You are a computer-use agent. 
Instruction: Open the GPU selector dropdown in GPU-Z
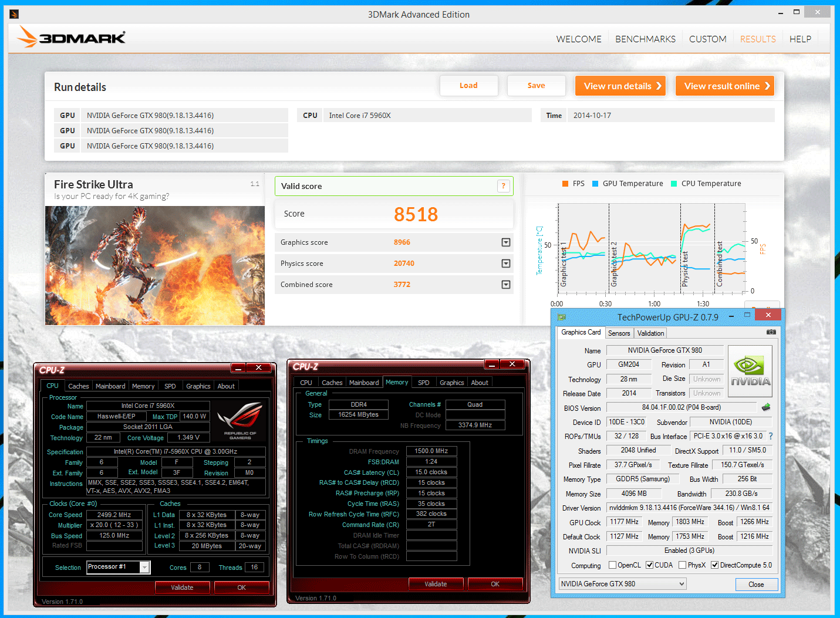click(x=623, y=584)
